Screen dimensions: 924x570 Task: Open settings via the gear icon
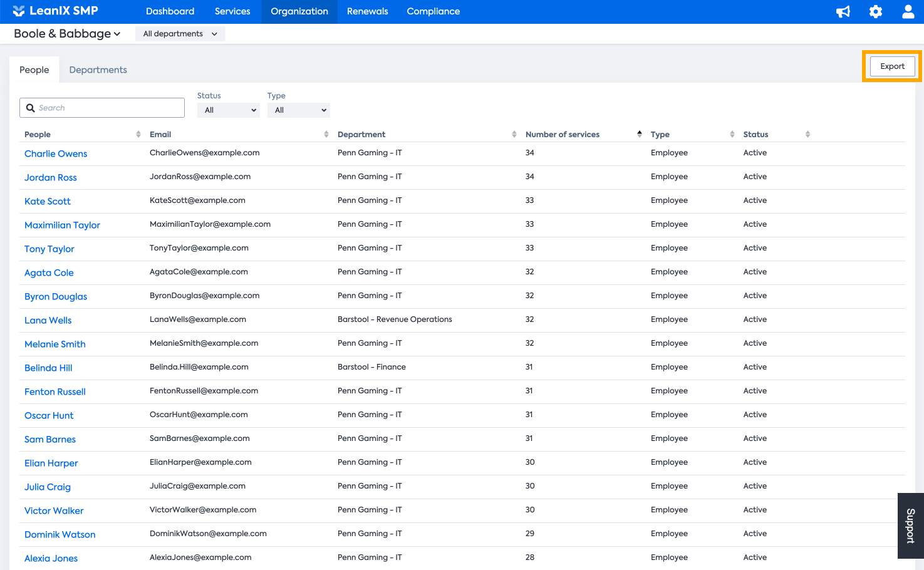pos(876,11)
